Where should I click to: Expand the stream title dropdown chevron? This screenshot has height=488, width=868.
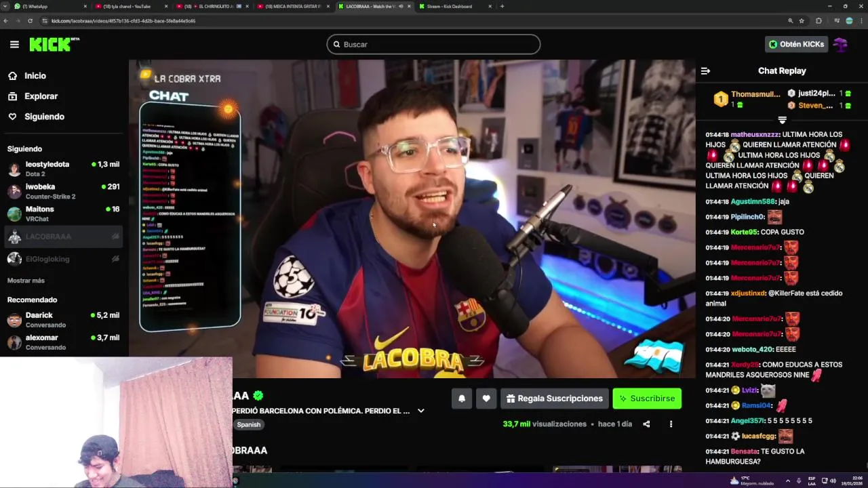click(420, 411)
